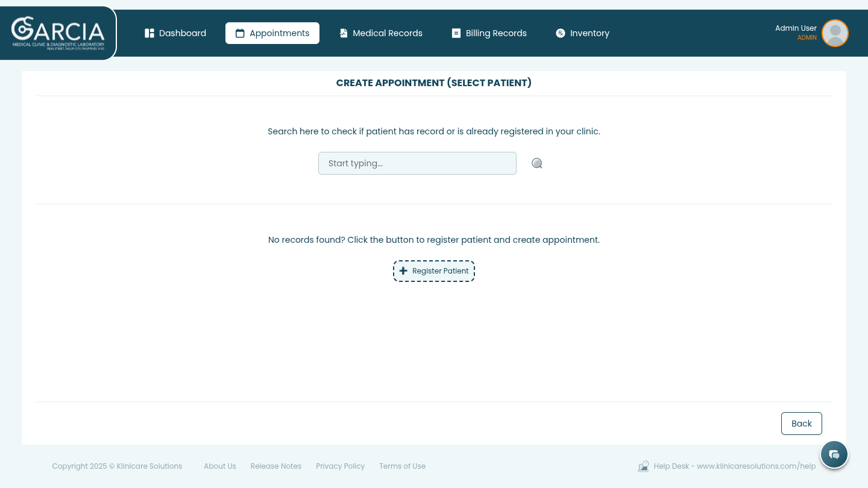The image size is (868, 488).
Task: Open the Privacy Policy link
Action: coord(341,466)
